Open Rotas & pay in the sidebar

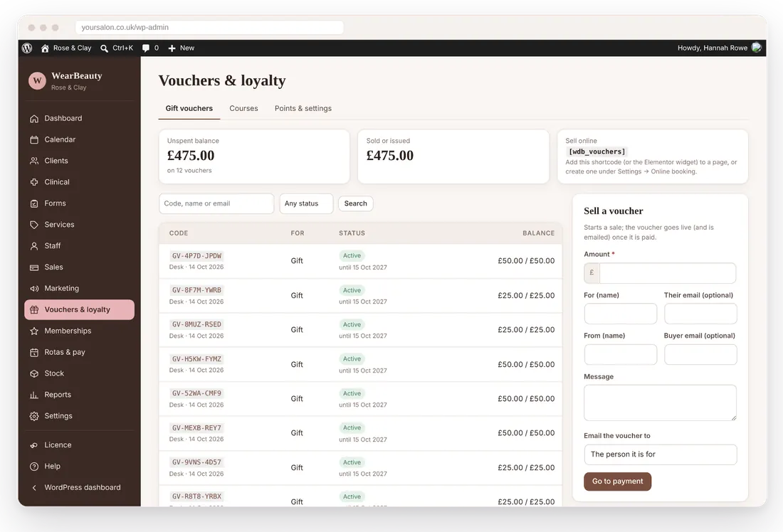[x=80, y=352]
